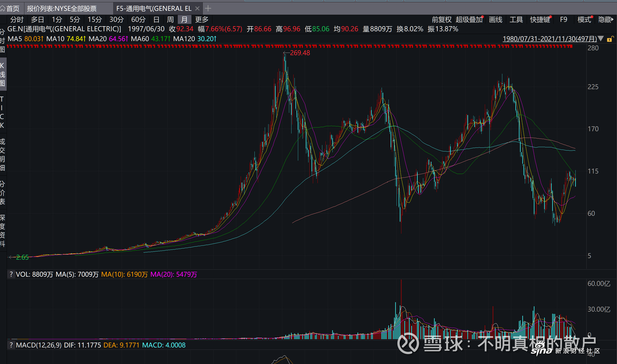Click the MACD: 4.0008 value
This screenshot has width=617, height=364.
click(164, 345)
